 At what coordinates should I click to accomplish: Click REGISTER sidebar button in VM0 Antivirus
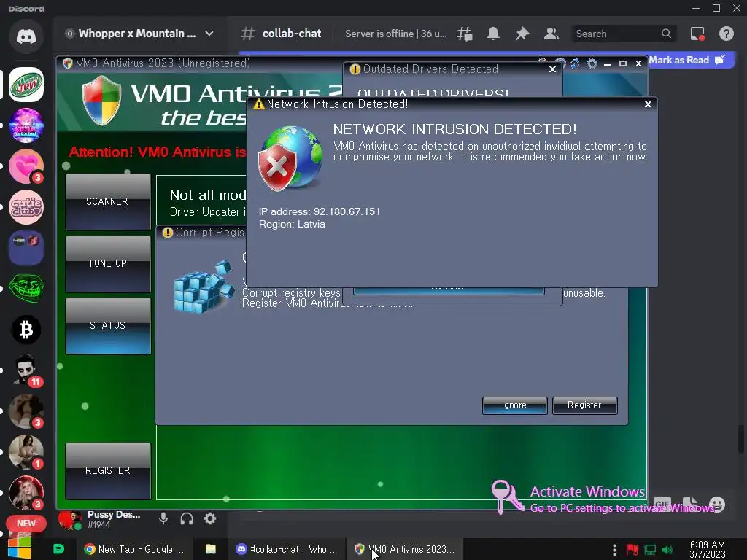click(x=108, y=471)
